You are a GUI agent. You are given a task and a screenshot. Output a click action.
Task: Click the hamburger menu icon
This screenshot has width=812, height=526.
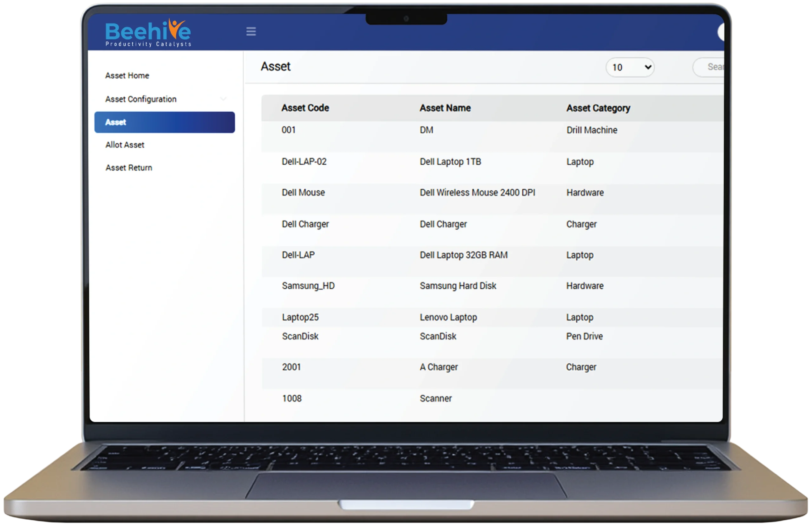click(251, 31)
